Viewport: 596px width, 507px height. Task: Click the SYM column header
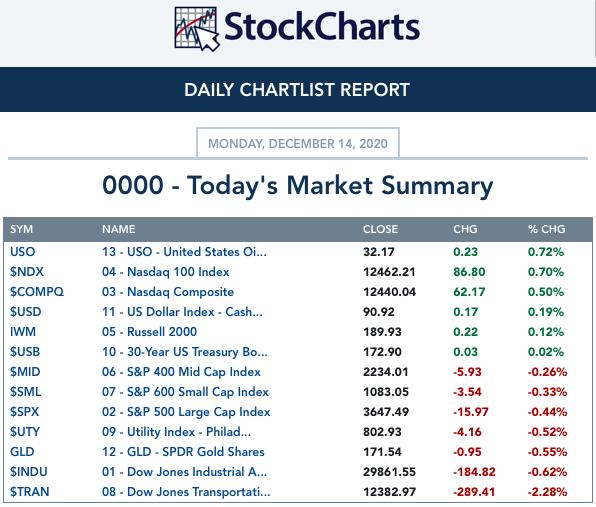(21, 229)
